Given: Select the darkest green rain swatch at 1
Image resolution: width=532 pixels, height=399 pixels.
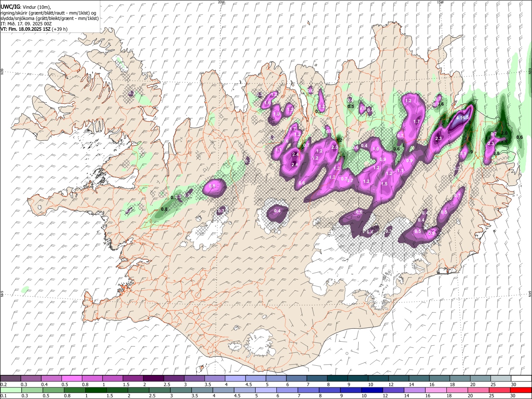Looking at the screenshot, I should click(x=96, y=390).
